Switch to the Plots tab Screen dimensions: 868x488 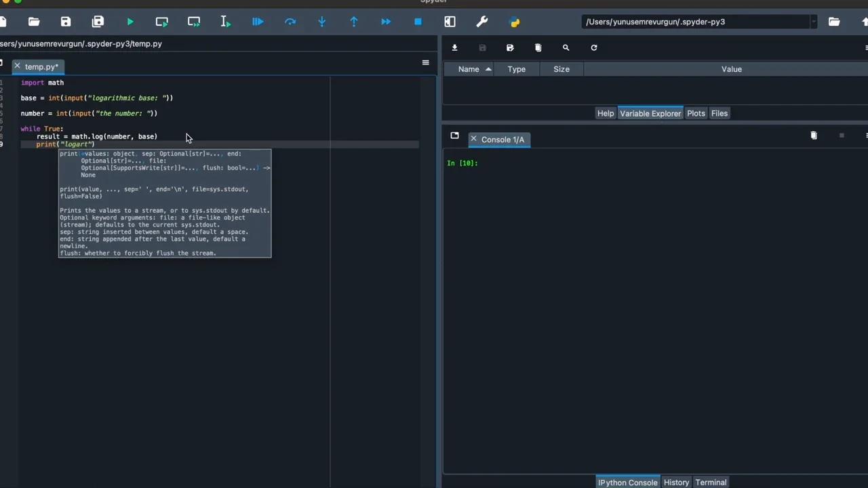[696, 113]
